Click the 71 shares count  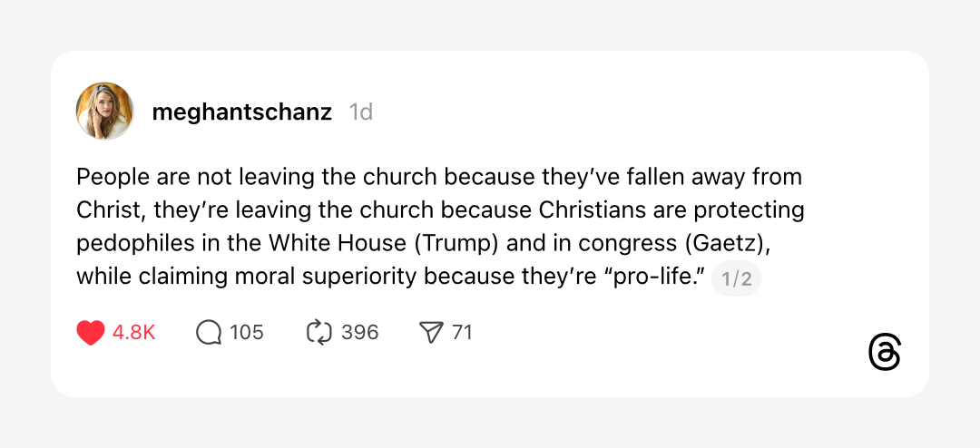463,333
